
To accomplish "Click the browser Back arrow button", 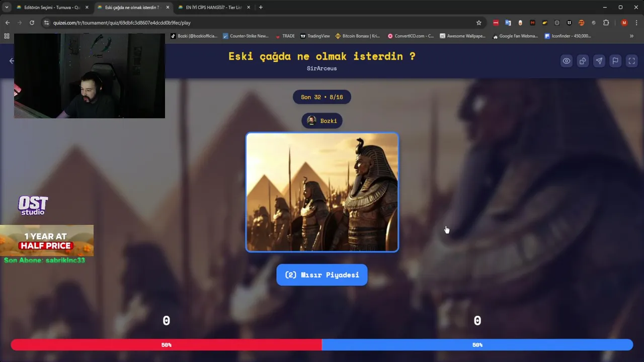I will click(7, 23).
